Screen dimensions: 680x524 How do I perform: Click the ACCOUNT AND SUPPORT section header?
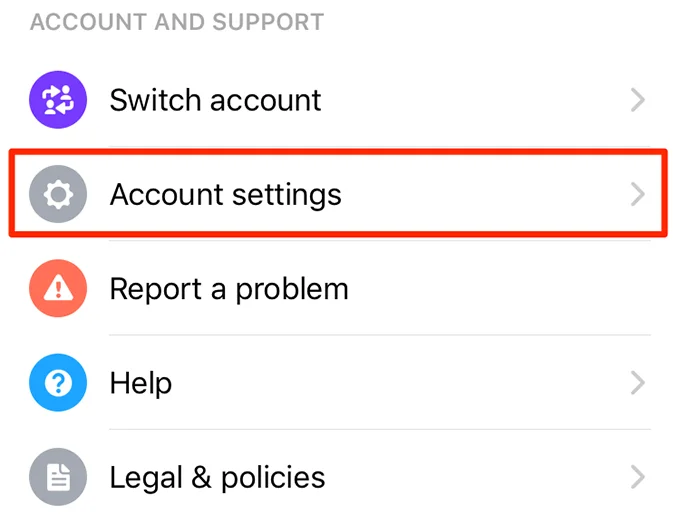coord(177,21)
